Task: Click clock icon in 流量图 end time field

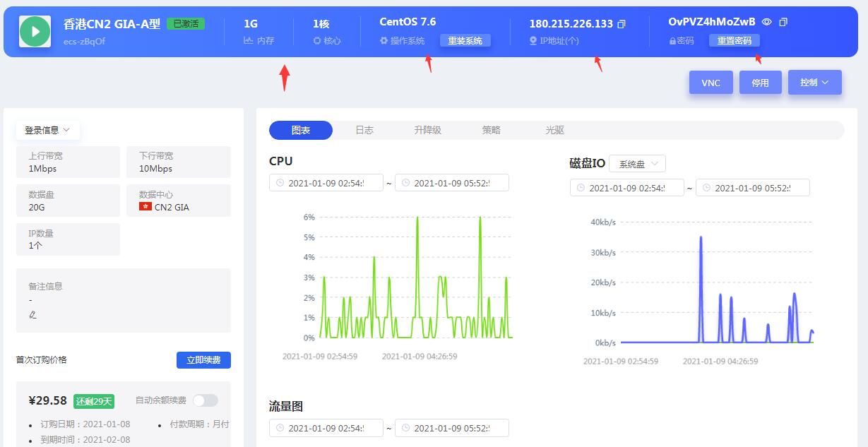Action: 406,428
